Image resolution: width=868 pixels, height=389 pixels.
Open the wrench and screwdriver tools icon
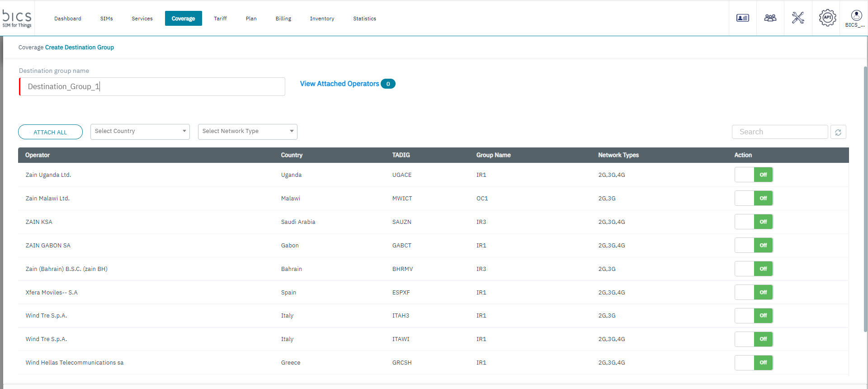(798, 18)
